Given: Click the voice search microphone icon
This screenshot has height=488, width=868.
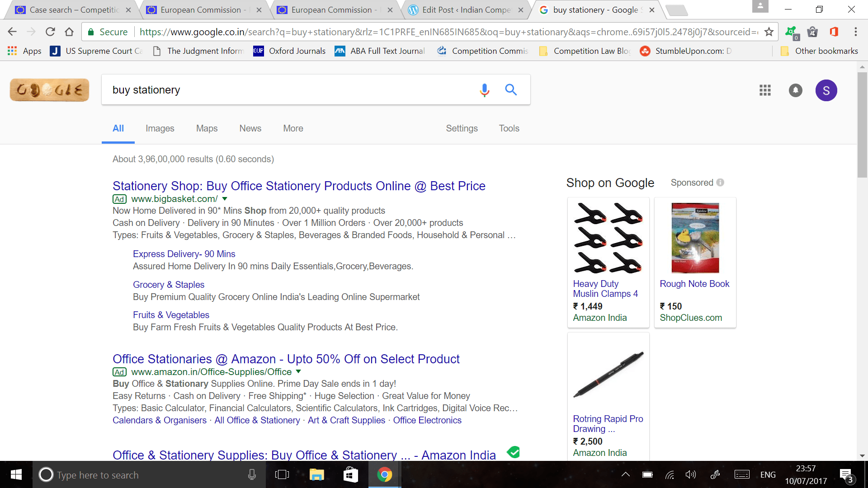Looking at the screenshot, I should (x=484, y=90).
